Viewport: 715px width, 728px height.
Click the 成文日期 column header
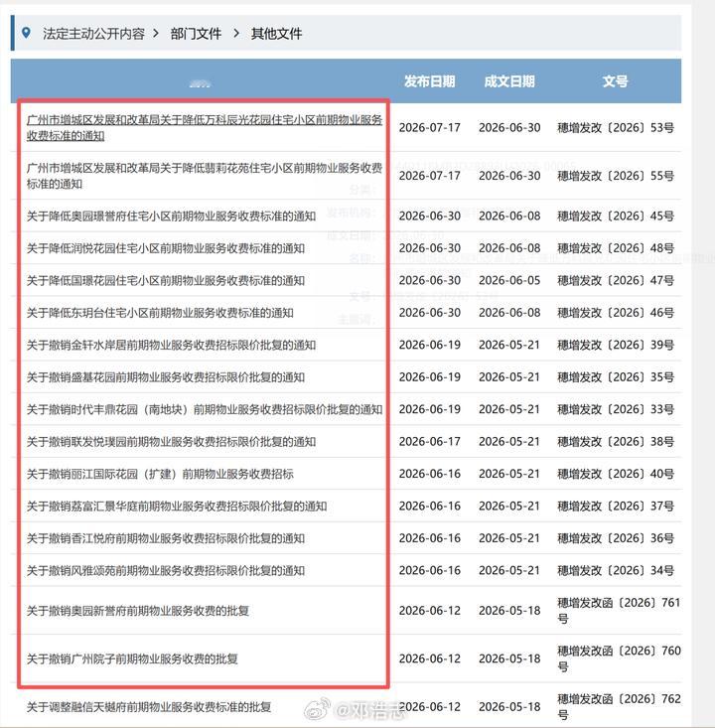click(x=509, y=81)
